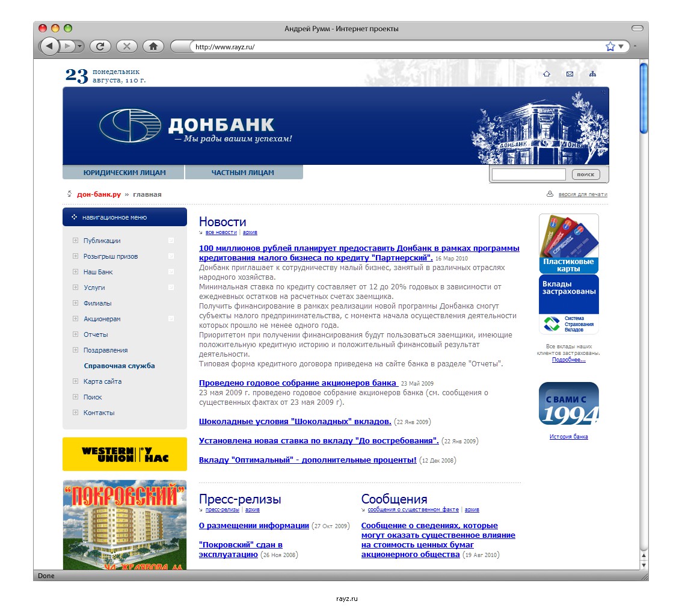Click the vertical scrollbar thumb

(644, 98)
